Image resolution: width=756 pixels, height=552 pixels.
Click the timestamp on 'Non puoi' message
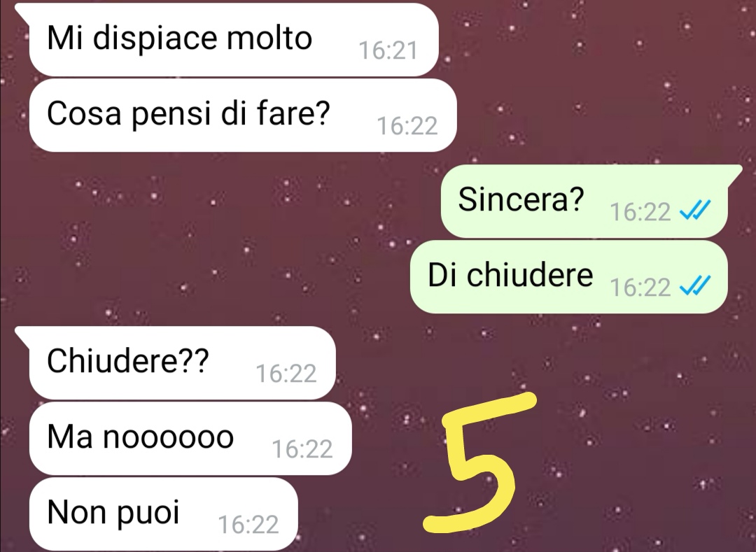(248, 525)
